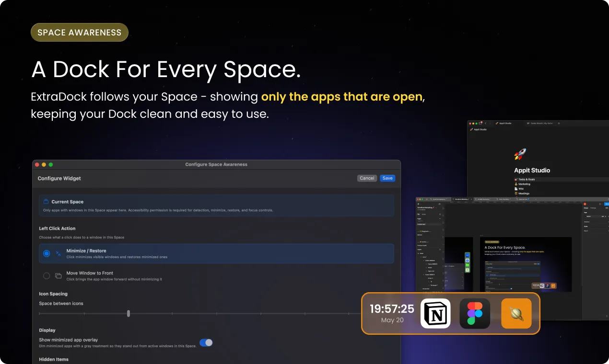Close the Configure Space Awareness window

tap(37, 164)
